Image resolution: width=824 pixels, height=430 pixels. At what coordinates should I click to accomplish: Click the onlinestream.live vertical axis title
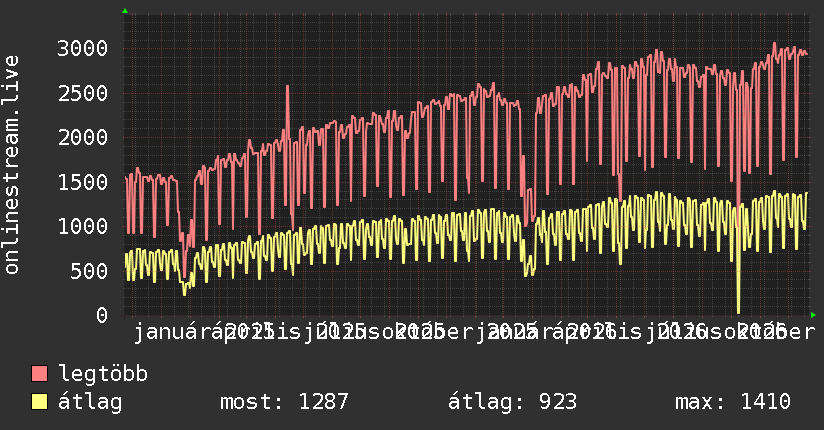click(12, 165)
